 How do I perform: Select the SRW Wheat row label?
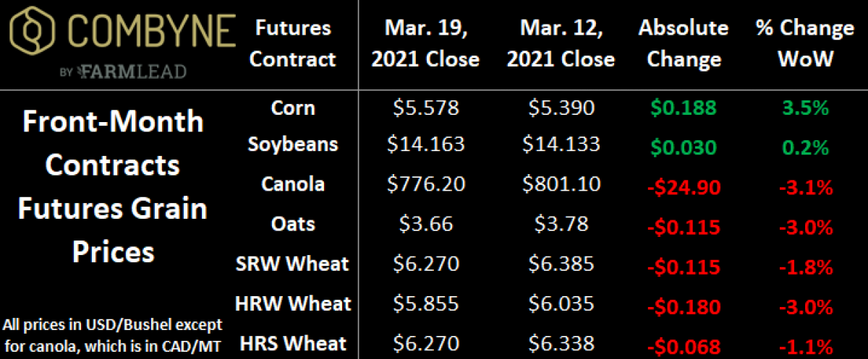(x=293, y=264)
